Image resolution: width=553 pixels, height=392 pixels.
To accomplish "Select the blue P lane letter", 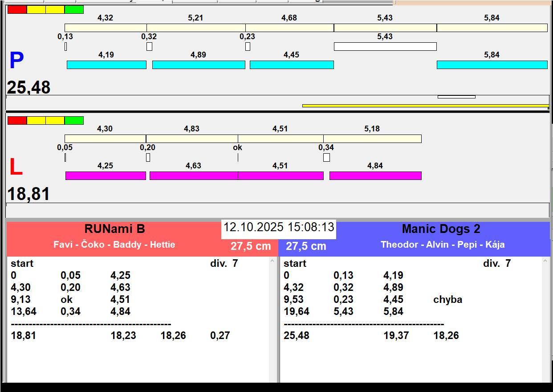I will [x=16, y=61].
